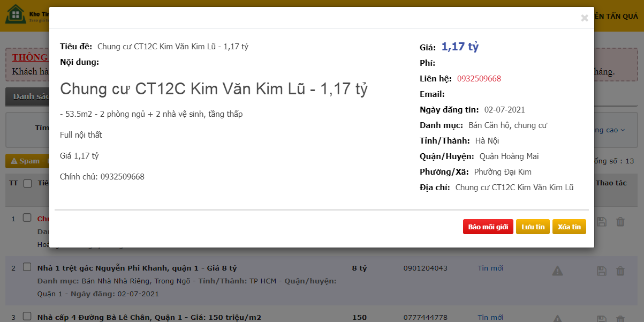The height and width of the screenshot is (322, 644).
Task: Tick the checkbox for listing row 1
Action: tap(27, 218)
